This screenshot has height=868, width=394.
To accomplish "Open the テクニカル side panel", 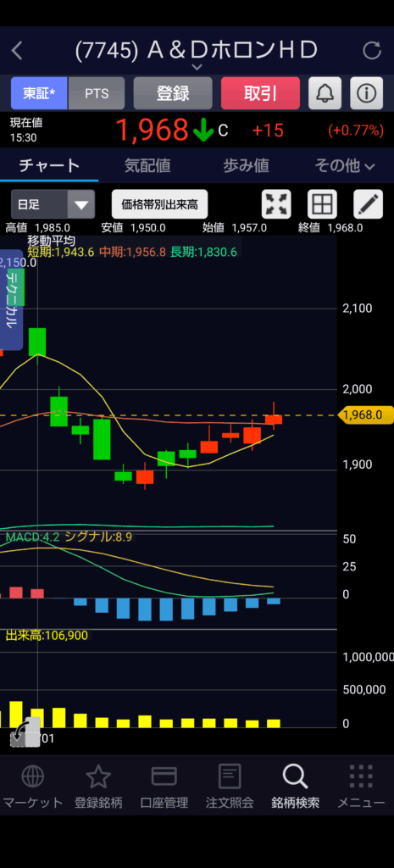I will pos(12,300).
